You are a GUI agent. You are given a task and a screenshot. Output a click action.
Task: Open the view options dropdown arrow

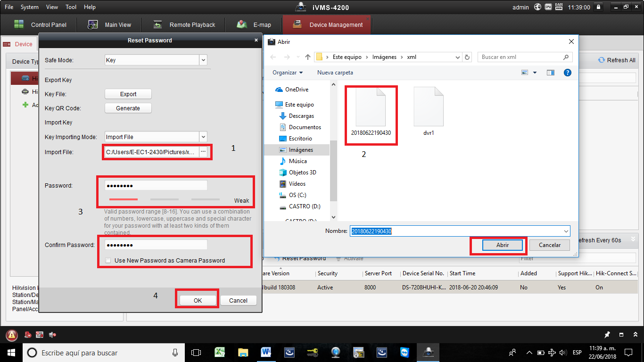pos(535,73)
